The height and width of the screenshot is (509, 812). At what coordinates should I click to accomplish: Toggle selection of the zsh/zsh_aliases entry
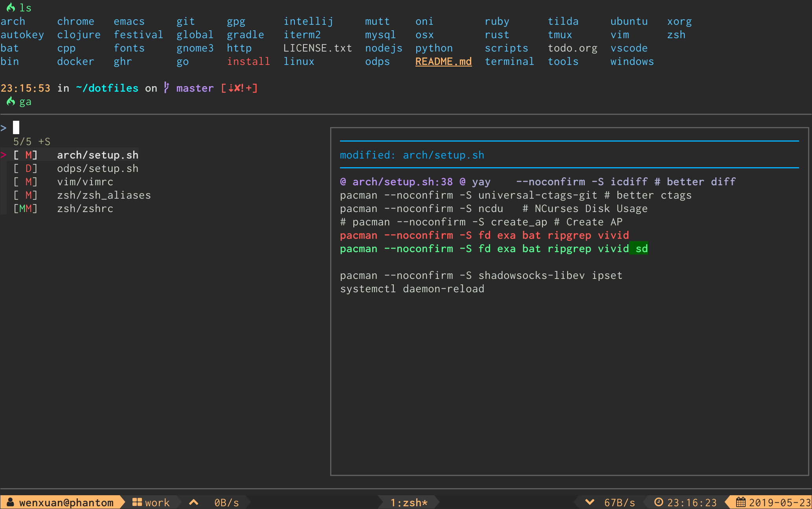(104, 195)
